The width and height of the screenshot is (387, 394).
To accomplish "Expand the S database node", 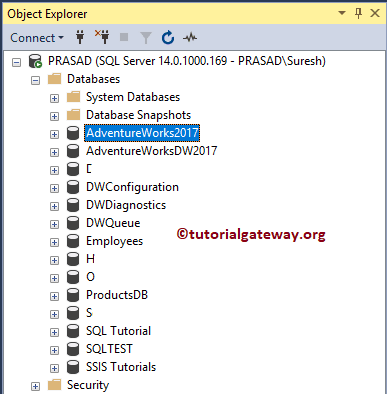I will click(x=54, y=314).
